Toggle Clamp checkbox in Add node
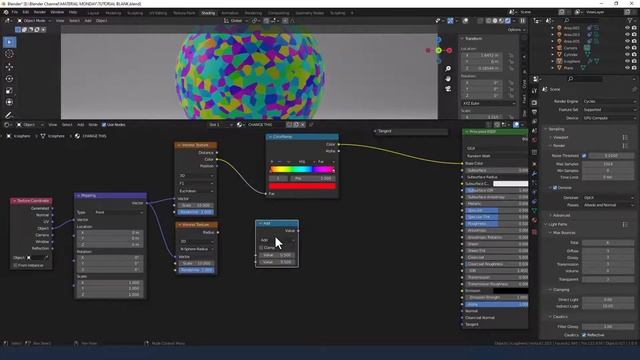 [x=261, y=248]
